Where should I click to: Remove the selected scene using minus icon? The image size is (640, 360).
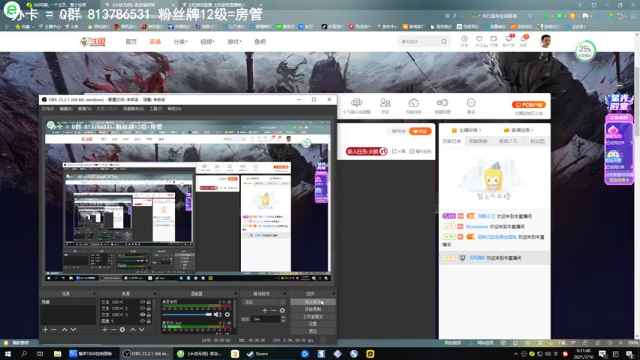point(54,329)
